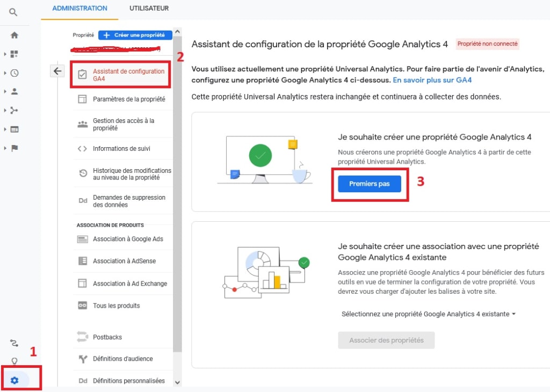Open the Audience person icon
550x392 pixels.
click(15, 91)
